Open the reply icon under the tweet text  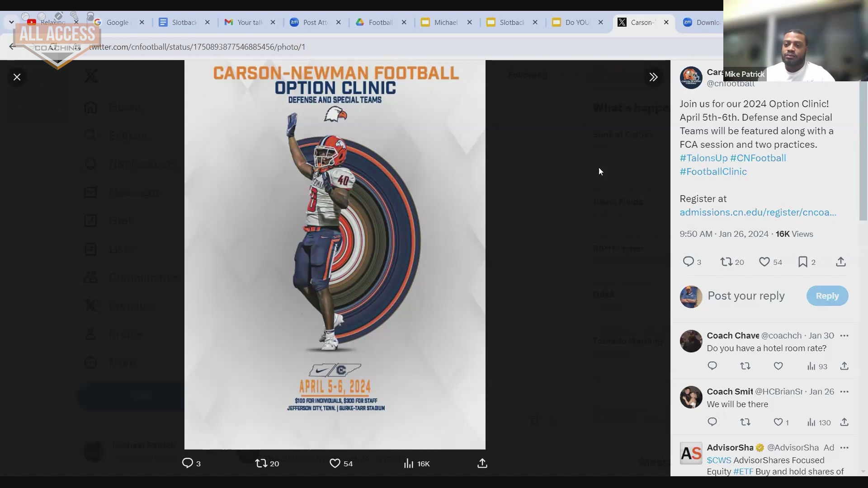(x=688, y=262)
